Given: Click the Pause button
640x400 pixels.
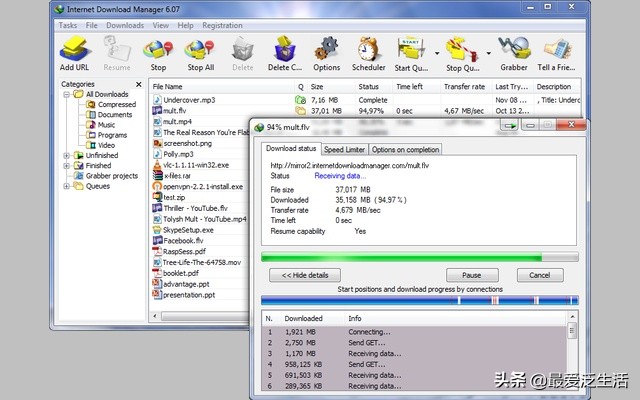Looking at the screenshot, I should tap(472, 275).
